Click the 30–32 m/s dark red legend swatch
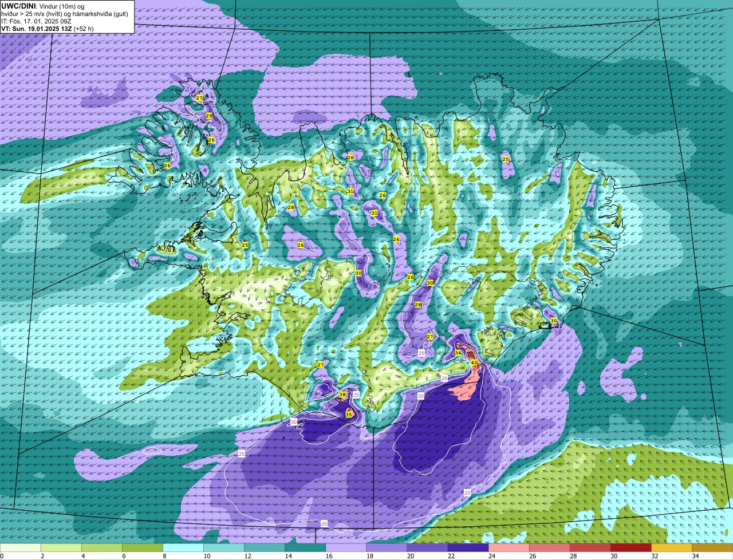Image resolution: width=733 pixels, height=560 pixels. pyautogui.click(x=630, y=548)
